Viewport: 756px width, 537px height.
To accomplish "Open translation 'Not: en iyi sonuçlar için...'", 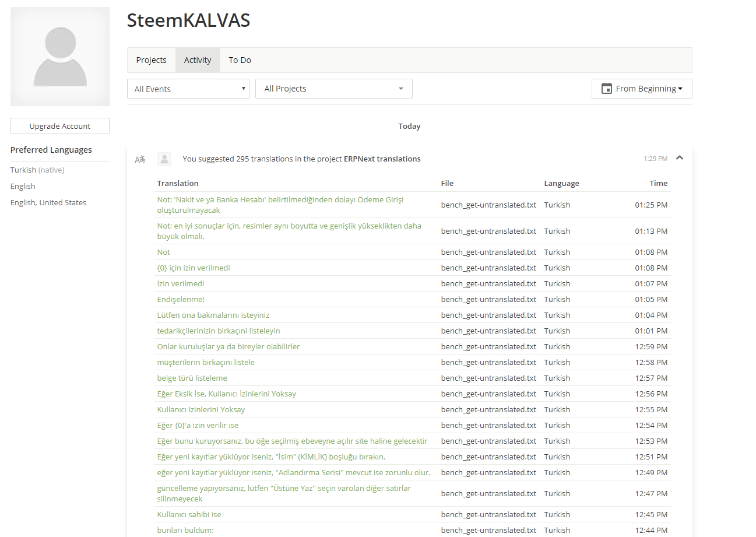I will click(289, 231).
